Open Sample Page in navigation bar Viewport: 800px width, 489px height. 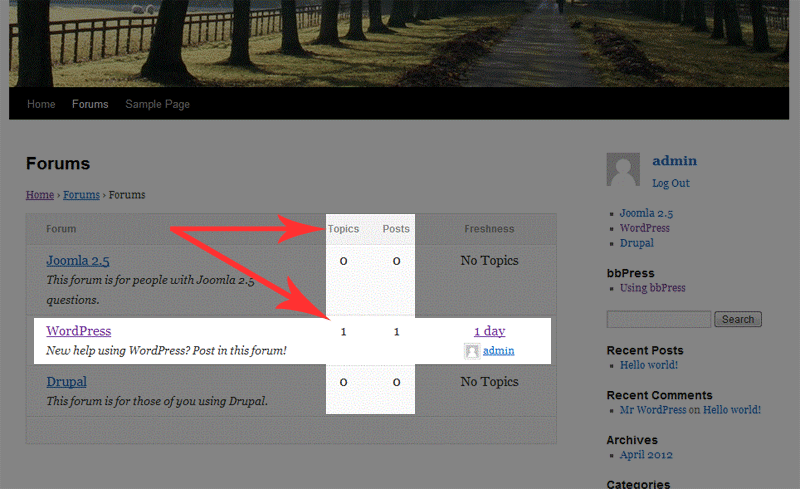tap(157, 104)
